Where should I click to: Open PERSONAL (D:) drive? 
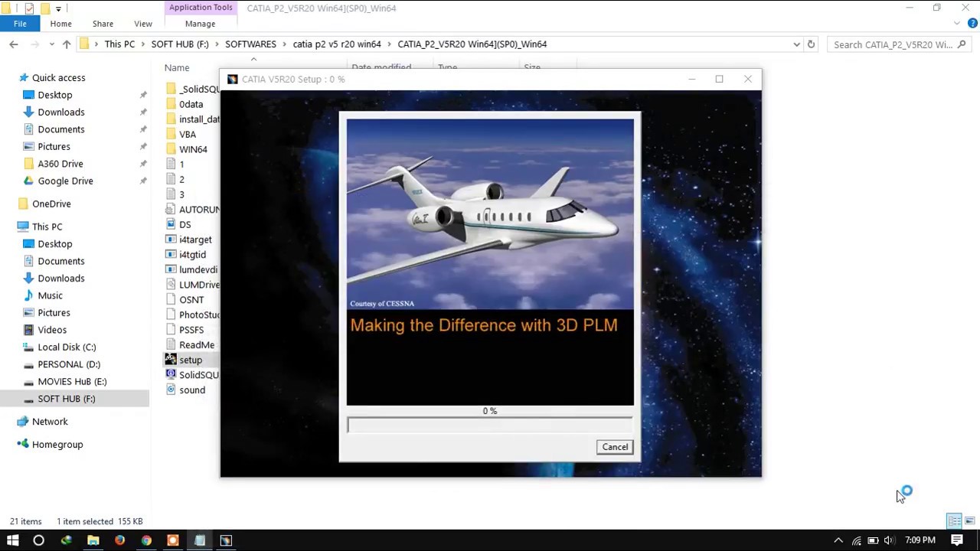tap(69, 364)
